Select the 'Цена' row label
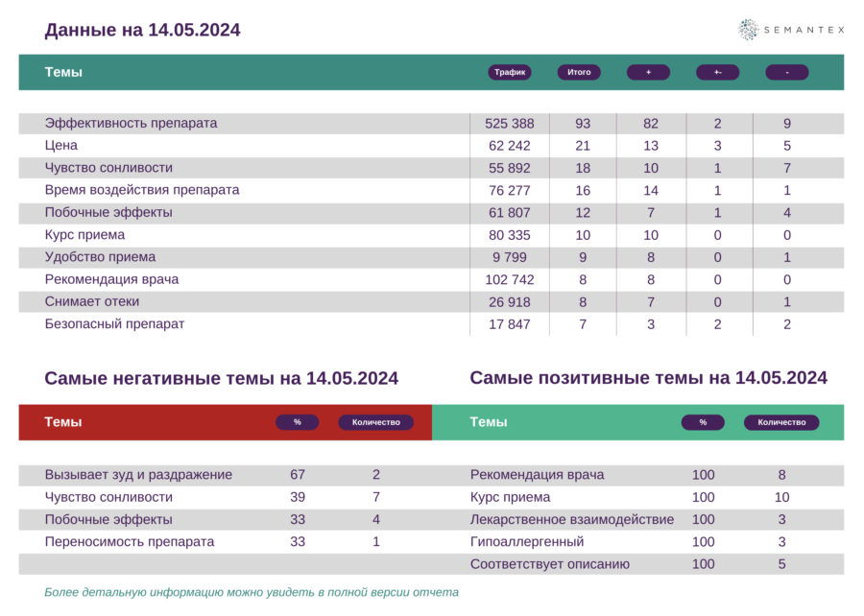This screenshot has width=864, height=616. (61, 145)
